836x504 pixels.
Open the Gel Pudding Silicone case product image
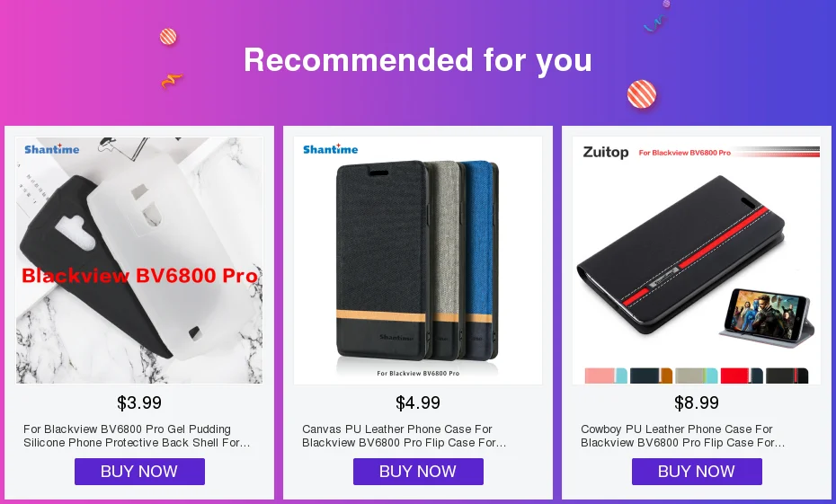click(x=139, y=260)
